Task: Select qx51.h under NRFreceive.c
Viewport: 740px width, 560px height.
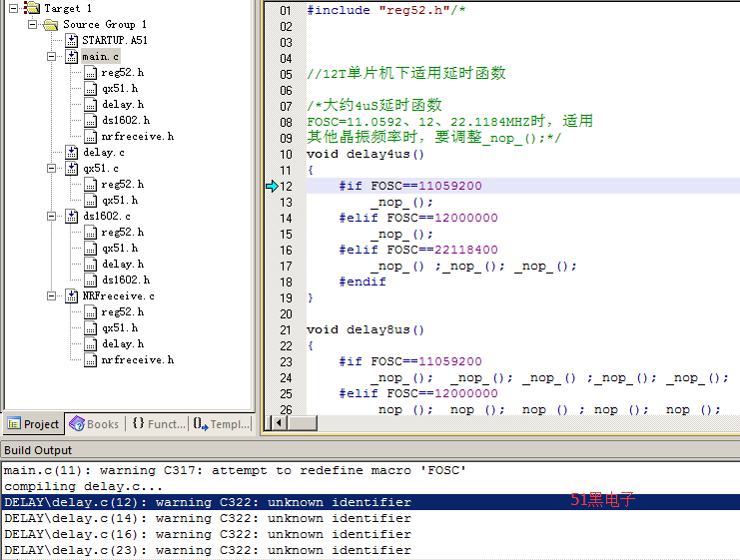Action: (120, 328)
